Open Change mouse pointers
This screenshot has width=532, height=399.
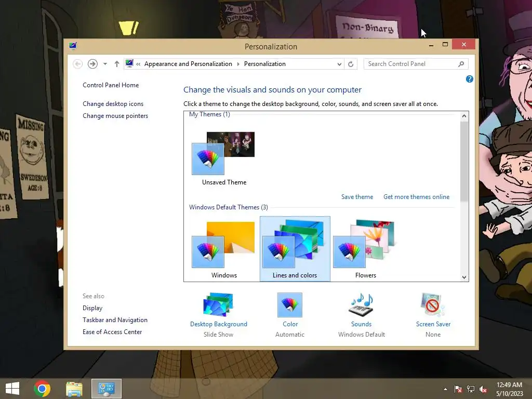point(115,116)
